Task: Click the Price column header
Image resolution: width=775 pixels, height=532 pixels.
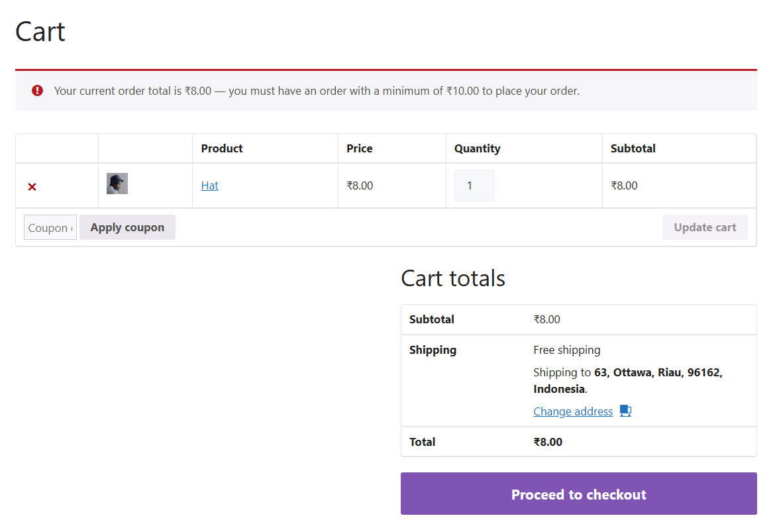Action: (x=359, y=148)
